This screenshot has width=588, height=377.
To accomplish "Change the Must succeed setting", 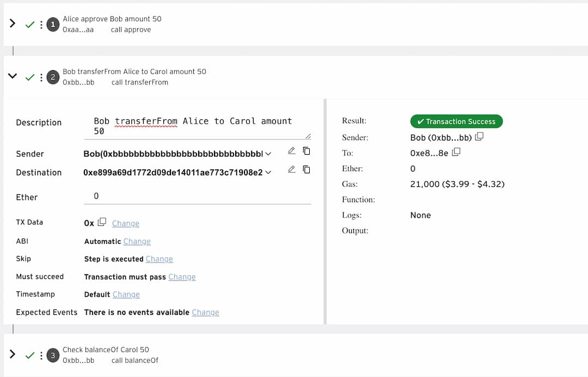I will point(182,277).
